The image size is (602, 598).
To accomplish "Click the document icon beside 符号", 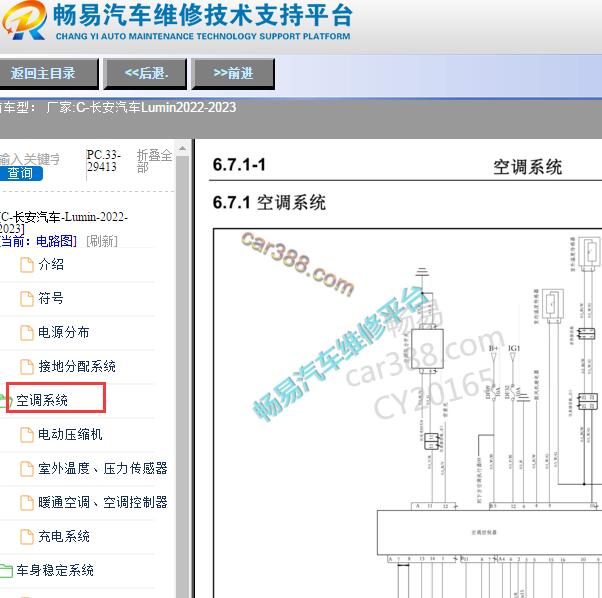I will click(26, 299).
